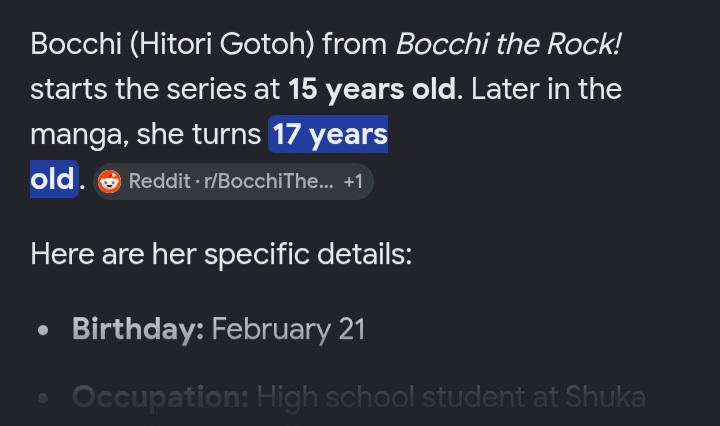Image resolution: width=720 pixels, height=426 pixels.
Task: Open the Reddit r/BocchiThe... source chip
Action: 233,181
